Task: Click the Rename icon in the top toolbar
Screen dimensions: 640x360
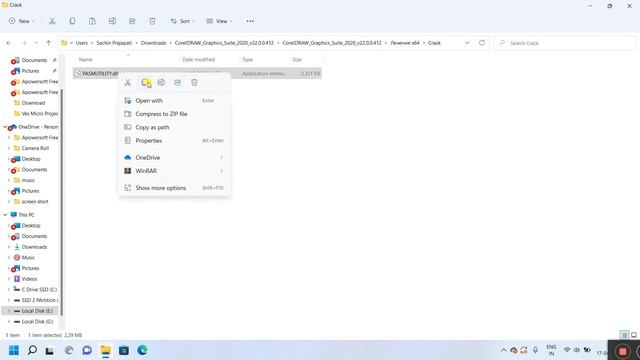Action: pos(112,21)
